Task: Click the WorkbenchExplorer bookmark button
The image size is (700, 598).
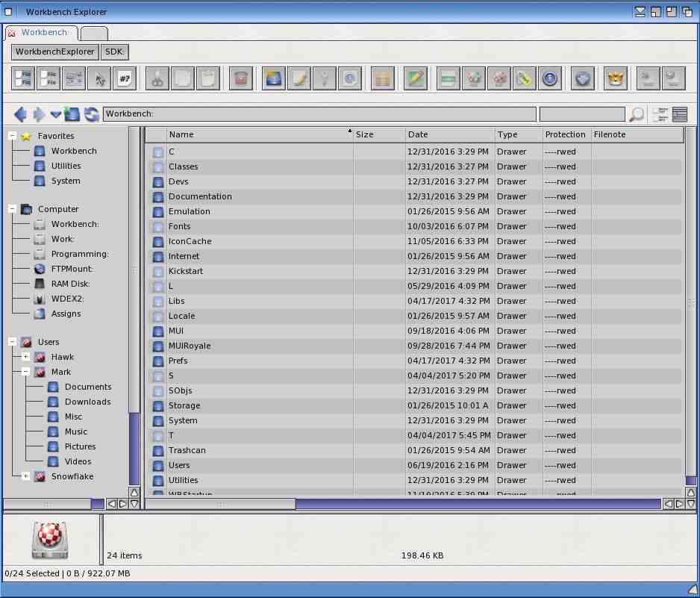Action: (54, 52)
